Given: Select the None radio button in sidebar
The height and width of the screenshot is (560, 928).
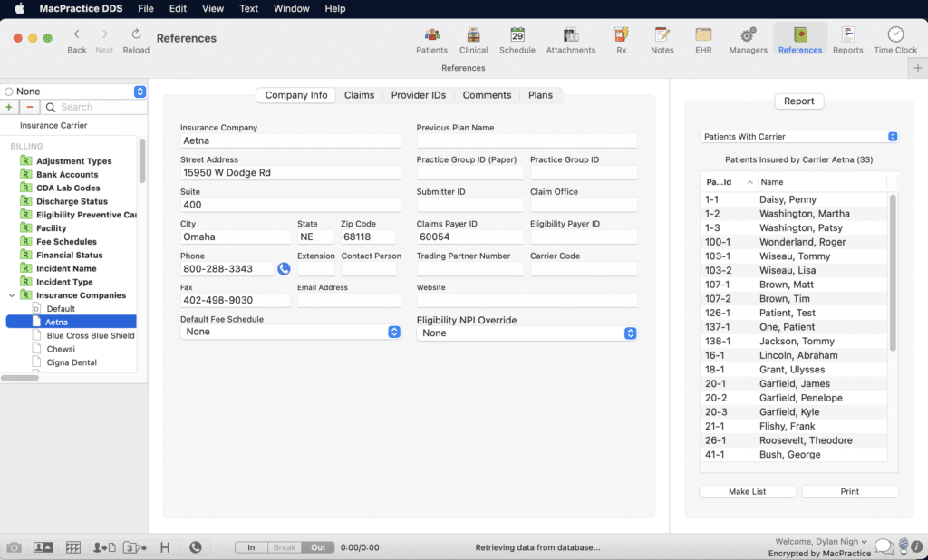Looking at the screenshot, I should pyautogui.click(x=9, y=92).
